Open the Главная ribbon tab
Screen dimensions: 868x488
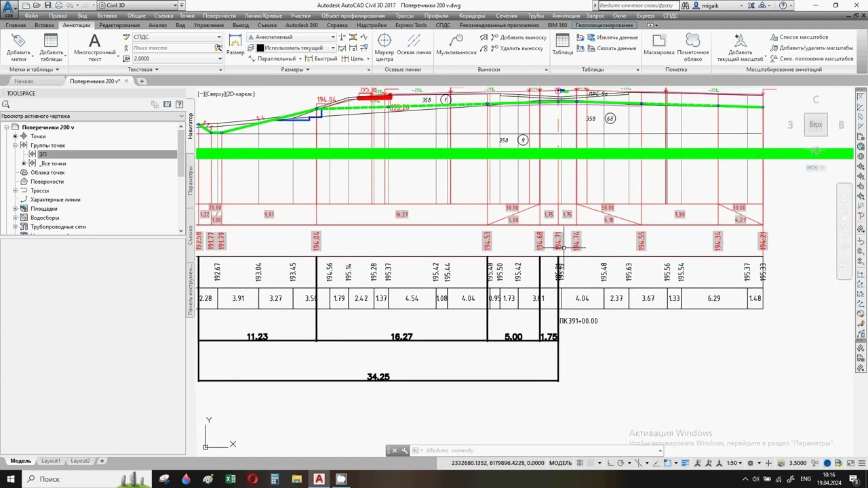click(16, 25)
